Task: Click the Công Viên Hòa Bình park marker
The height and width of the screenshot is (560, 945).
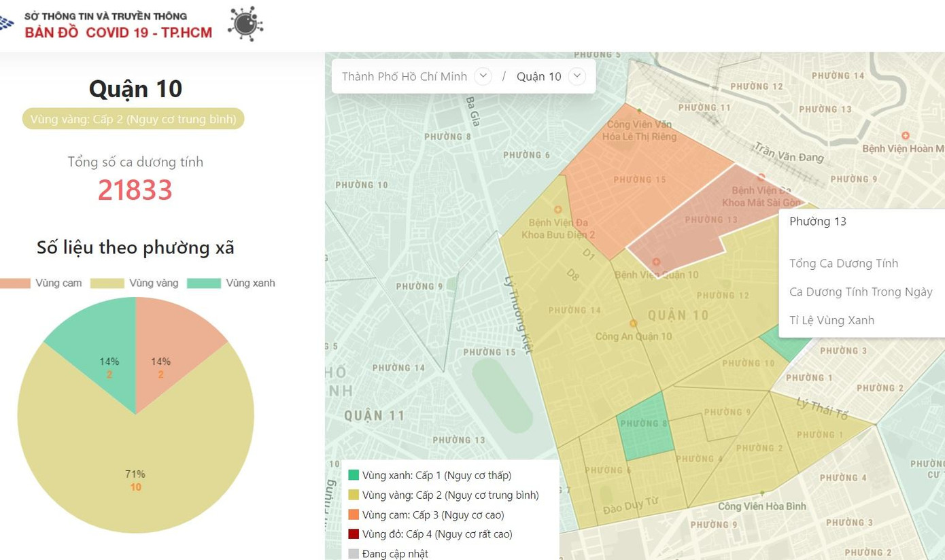Action: pos(762,493)
